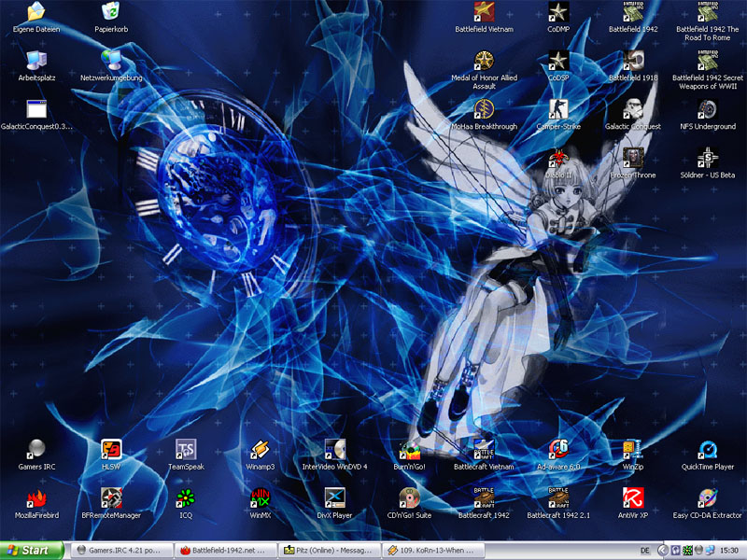Click the Frozen Throne game icon
The height and width of the screenshot is (560, 747).
(633, 159)
